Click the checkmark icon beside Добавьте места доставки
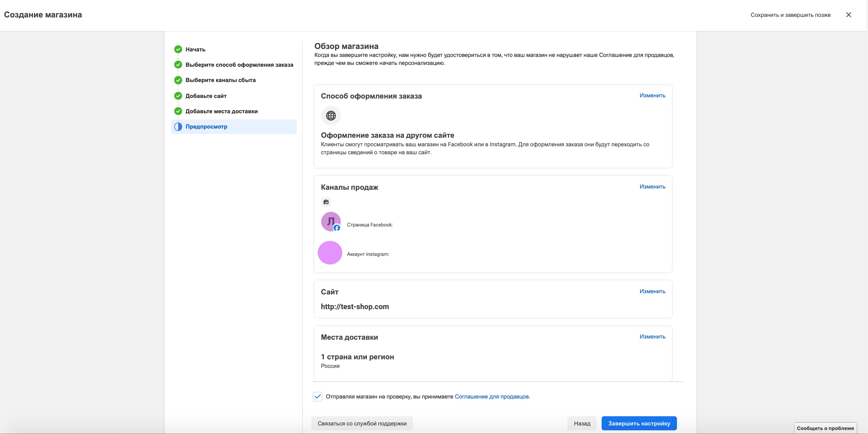 (178, 111)
